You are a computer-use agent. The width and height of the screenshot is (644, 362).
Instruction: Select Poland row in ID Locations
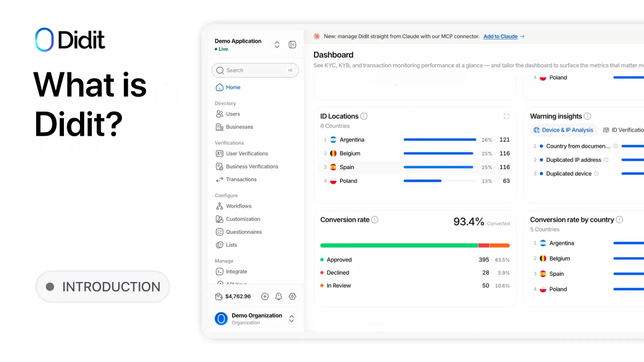415,181
